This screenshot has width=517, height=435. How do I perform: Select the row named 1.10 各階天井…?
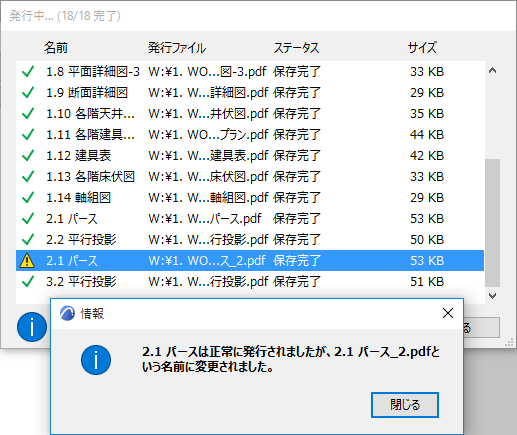tap(250, 113)
